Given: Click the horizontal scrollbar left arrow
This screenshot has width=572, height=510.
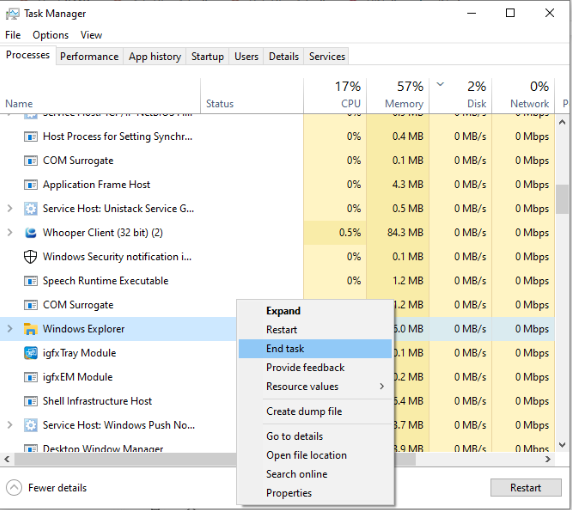Looking at the screenshot, I should pos(7,459).
